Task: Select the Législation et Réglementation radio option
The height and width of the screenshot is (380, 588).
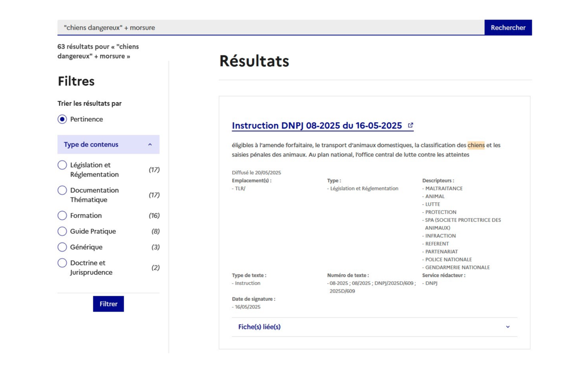Action: tap(62, 165)
